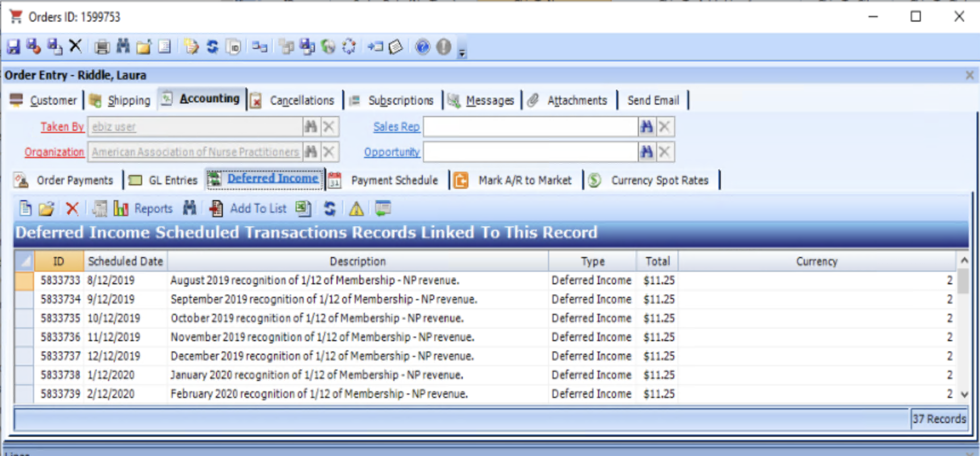Click the Taken By link label
The height and width of the screenshot is (456, 980).
click(62, 127)
